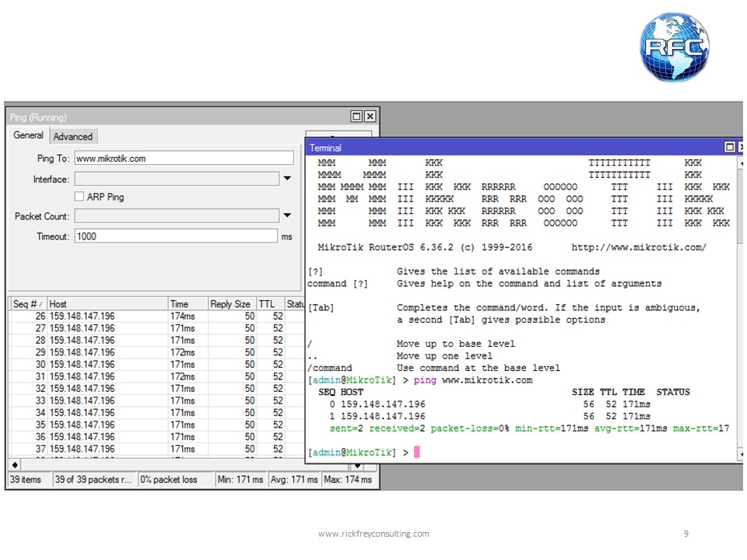Image resolution: width=747 pixels, height=560 pixels.
Task: Close the Ping (Running) window
Action: (370, 116)
